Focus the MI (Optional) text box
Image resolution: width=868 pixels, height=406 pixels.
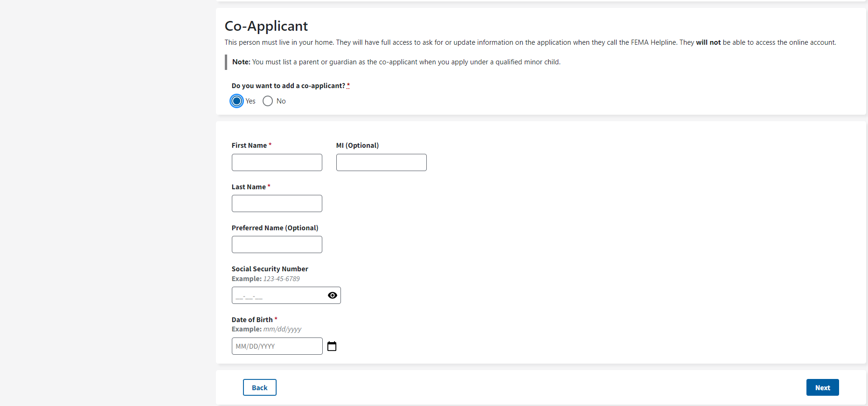[x=381, y=163]
